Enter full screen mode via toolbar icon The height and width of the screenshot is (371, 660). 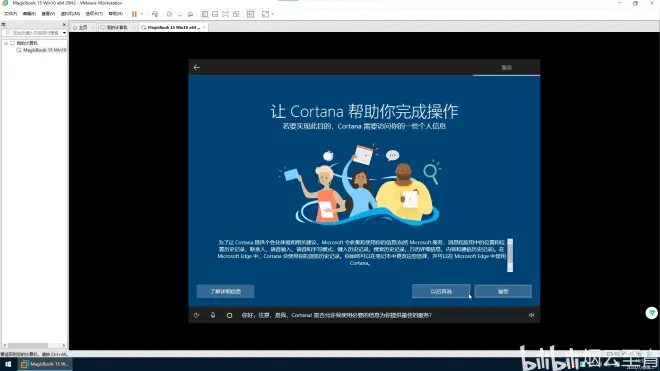click(226, 14)
